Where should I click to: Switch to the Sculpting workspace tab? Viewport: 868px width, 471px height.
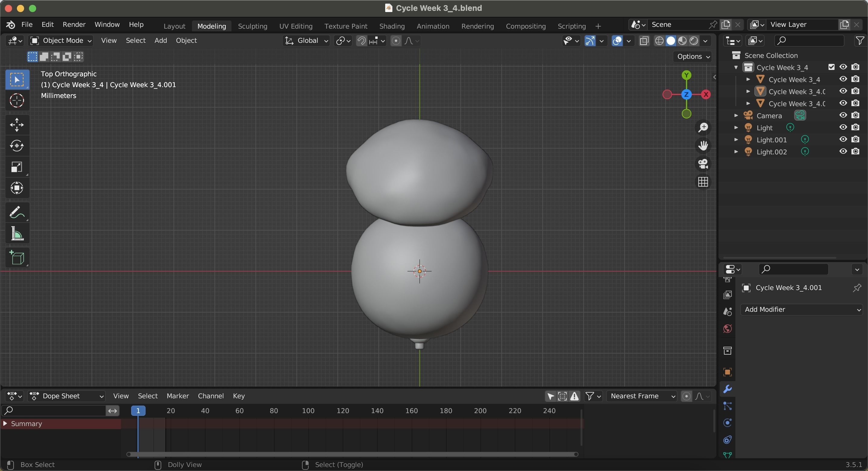(252, 26)
